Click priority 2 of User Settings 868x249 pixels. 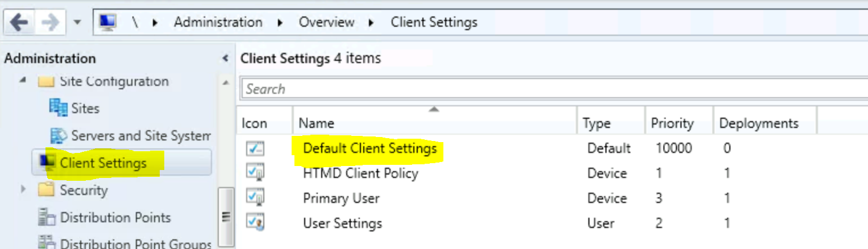tap(659, 223)
